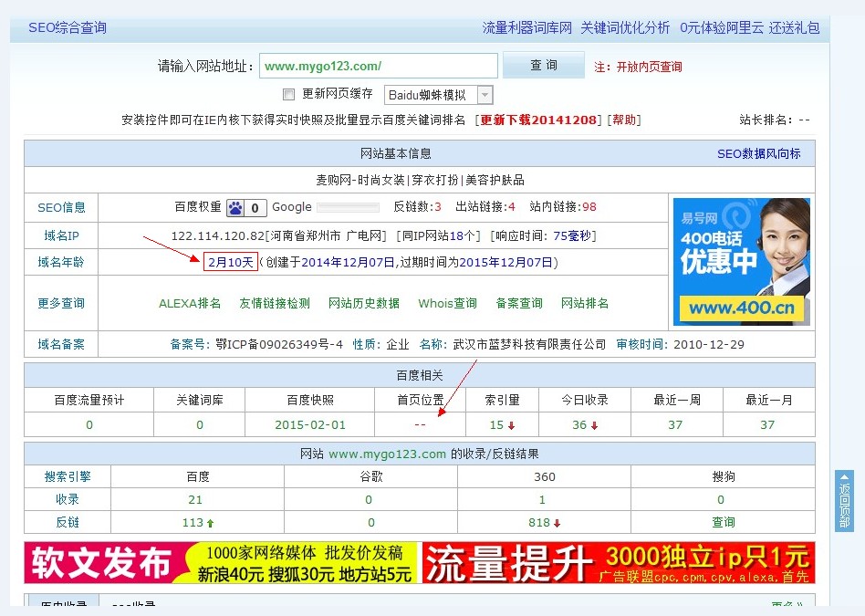The width and height of the screenshot is (865, 616).
Task: Click Baidu 收录 count 21
Action: [195, 500]
